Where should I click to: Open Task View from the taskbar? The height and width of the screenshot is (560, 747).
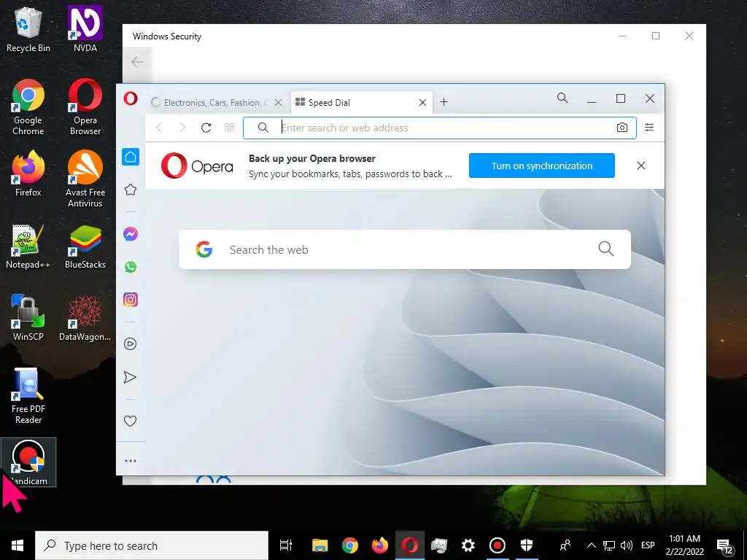point(286,545)
